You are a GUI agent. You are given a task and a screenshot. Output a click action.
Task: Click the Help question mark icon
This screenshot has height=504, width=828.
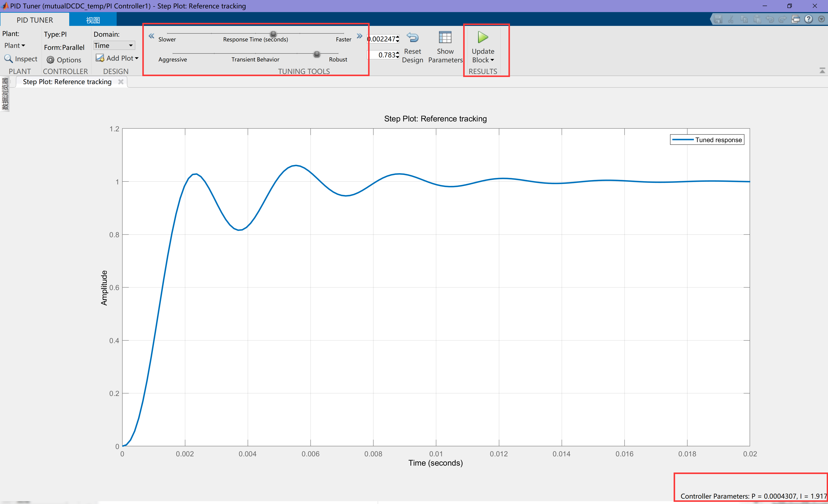[809, 19]
